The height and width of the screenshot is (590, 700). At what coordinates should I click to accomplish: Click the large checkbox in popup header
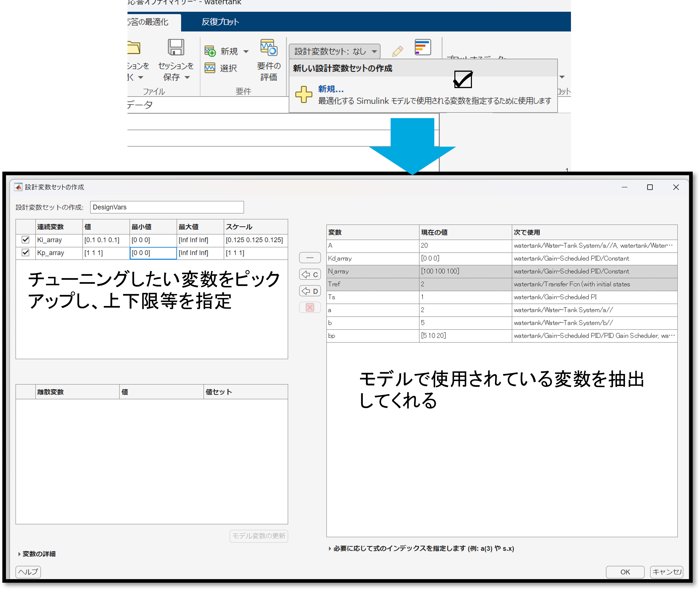pyautogui.click(x=463, y=80)
